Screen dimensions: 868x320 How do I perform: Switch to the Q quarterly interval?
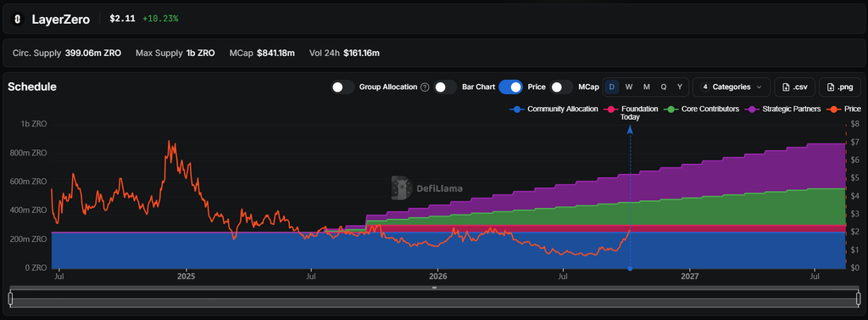[x=663, y=87]
